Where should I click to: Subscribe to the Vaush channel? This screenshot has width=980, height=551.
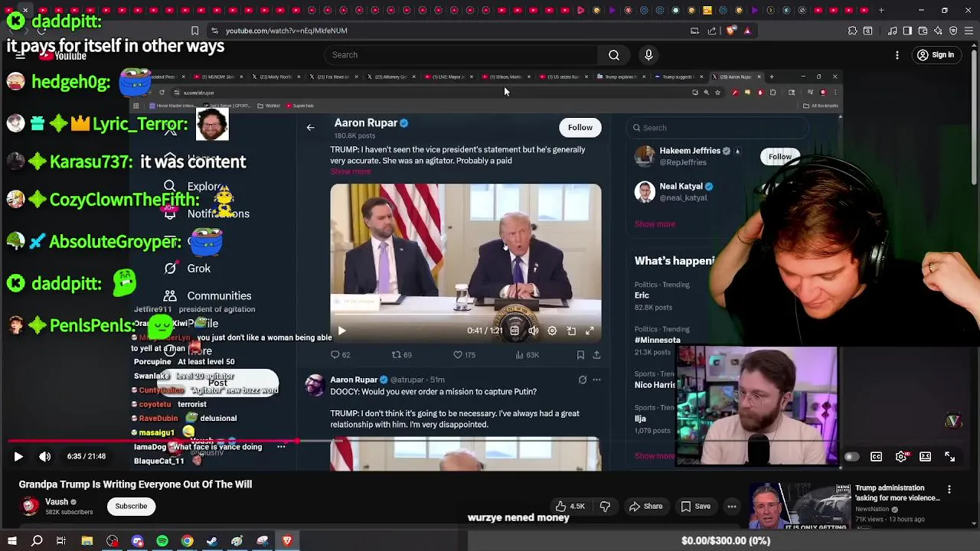click(131, 506)
